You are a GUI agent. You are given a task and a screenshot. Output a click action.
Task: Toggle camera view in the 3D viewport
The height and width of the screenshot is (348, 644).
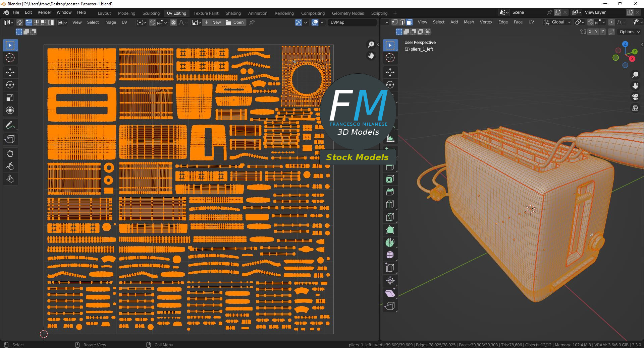pos(635,97)
